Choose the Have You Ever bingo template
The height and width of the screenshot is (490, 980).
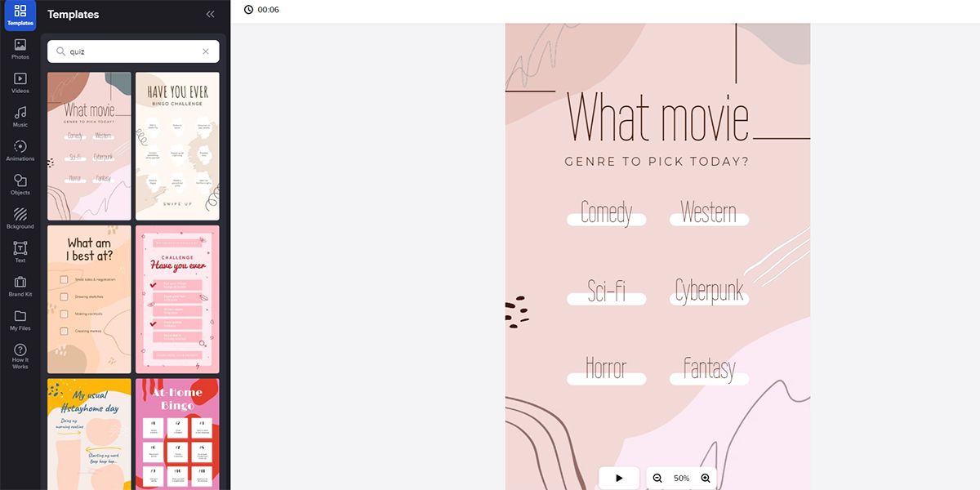pyautogui.click(x=177, y=146)
